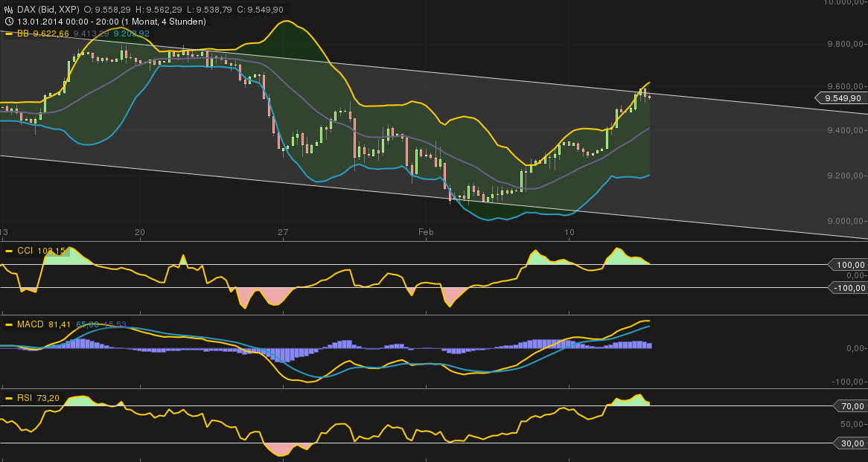The height and width of the screenshot is (462, 868).
Task: Click the 0,00 label on MACD axis
Action: tap(855, 348)
